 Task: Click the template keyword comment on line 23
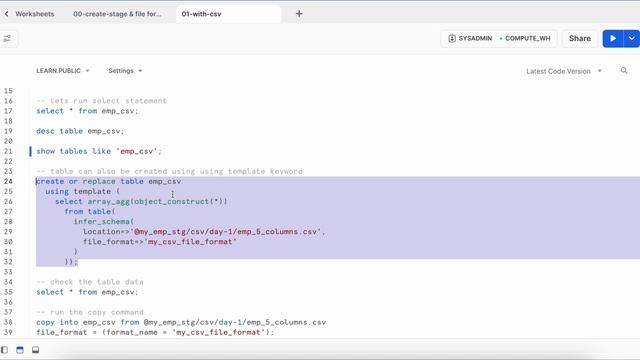pyautogui.click(x=169, y=171)
